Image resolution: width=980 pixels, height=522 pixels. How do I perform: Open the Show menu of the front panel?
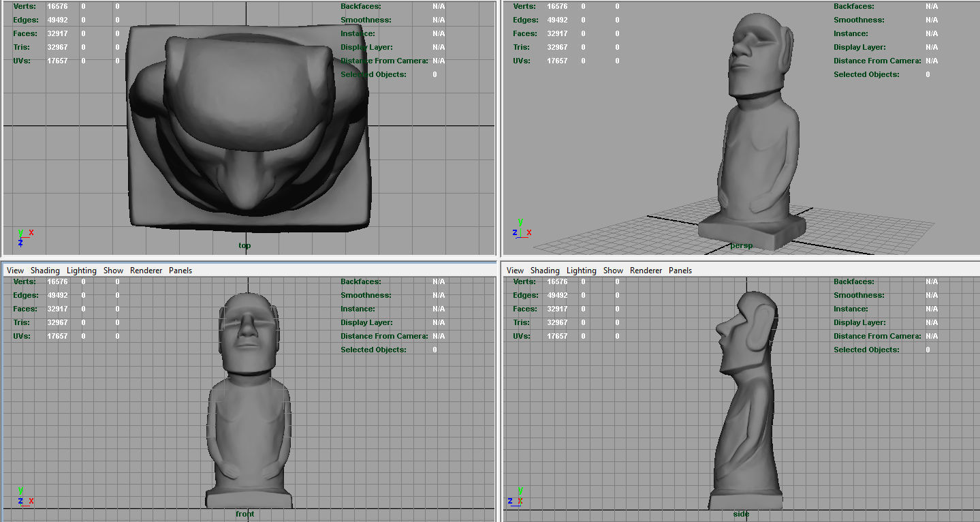pyautogui.click(x=113, y=271)
